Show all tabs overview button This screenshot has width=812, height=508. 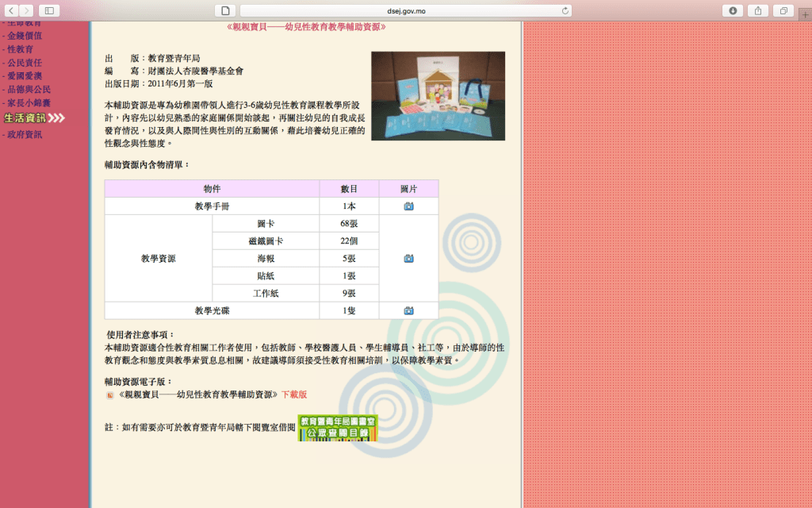(783, 10)
